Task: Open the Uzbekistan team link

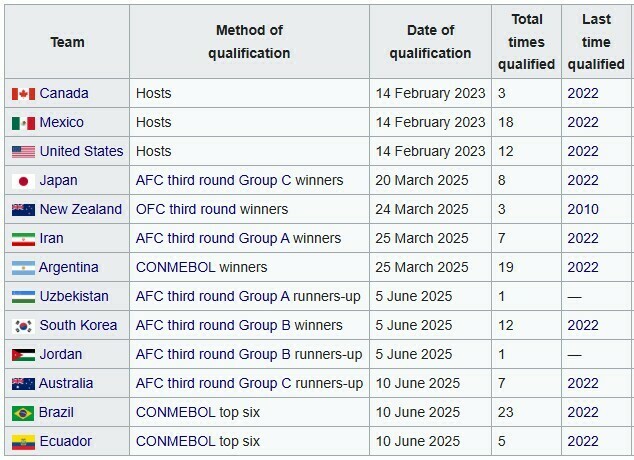Action: (74, 297)
